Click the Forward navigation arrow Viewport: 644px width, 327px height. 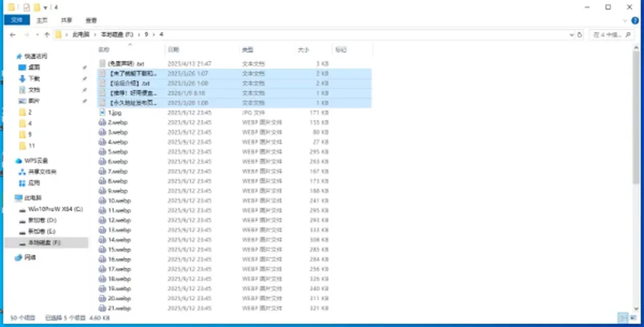pos(27,35)
